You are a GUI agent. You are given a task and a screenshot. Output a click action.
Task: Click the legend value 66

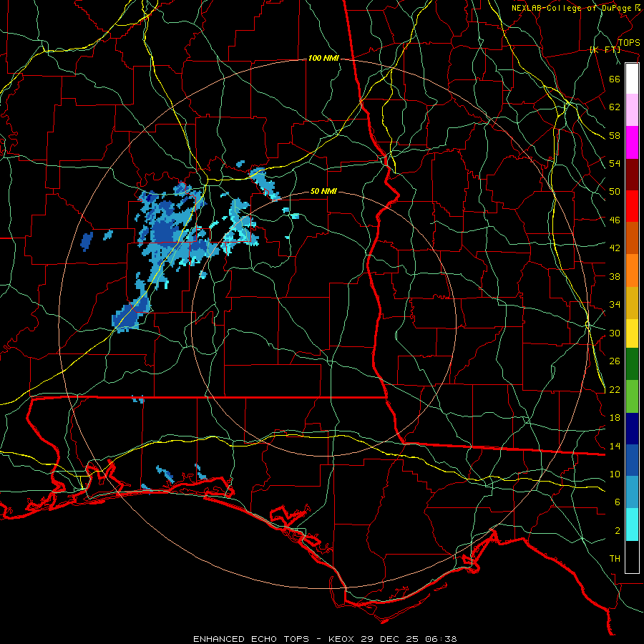615,79
